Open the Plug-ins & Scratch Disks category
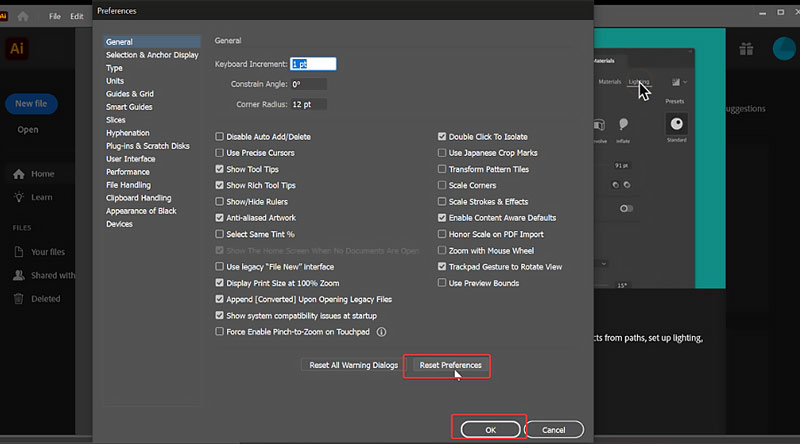Image resolution: width=800 pixels, height=444 pixels. point(147,146)
